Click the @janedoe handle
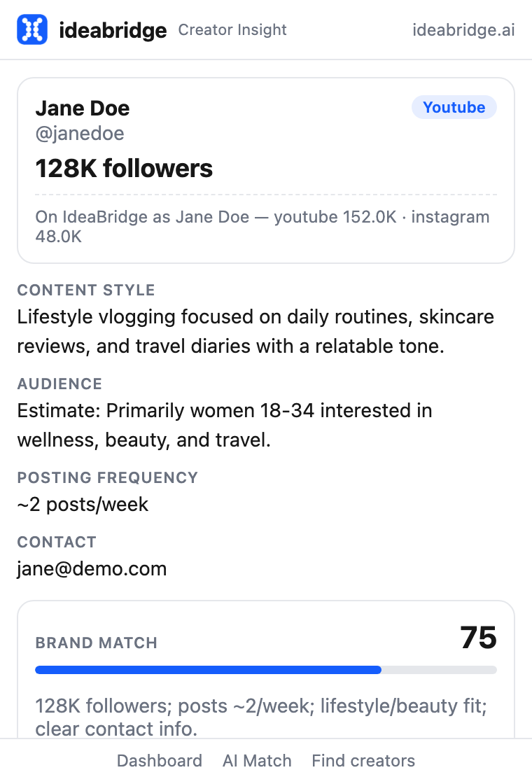Image resolution: width=532 pixels, height=784 pixels. (80, 134)
